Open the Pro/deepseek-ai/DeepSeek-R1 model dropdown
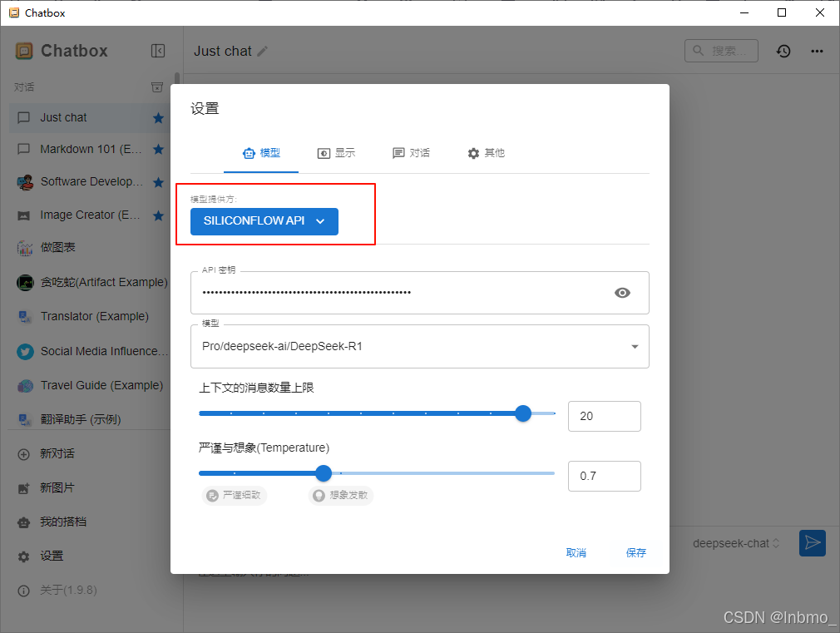The height and width of the screenshot is (633, 840). click(419, 347)
